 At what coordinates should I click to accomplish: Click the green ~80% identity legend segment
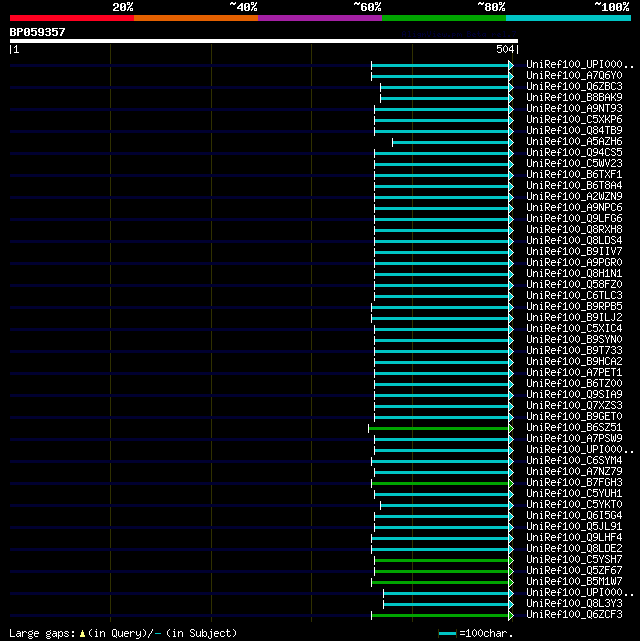[x=444, y=18]
